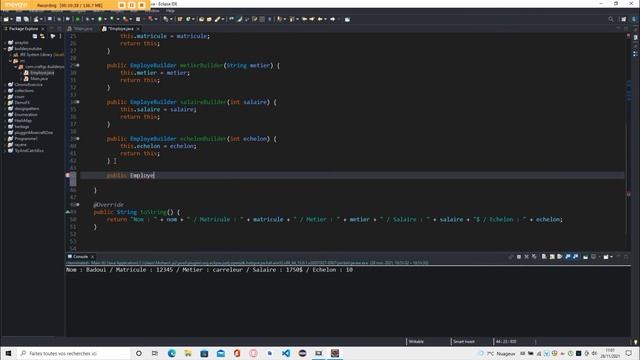Toggle the fold marker next to @Override
The image size is (640, 360).
78,204
